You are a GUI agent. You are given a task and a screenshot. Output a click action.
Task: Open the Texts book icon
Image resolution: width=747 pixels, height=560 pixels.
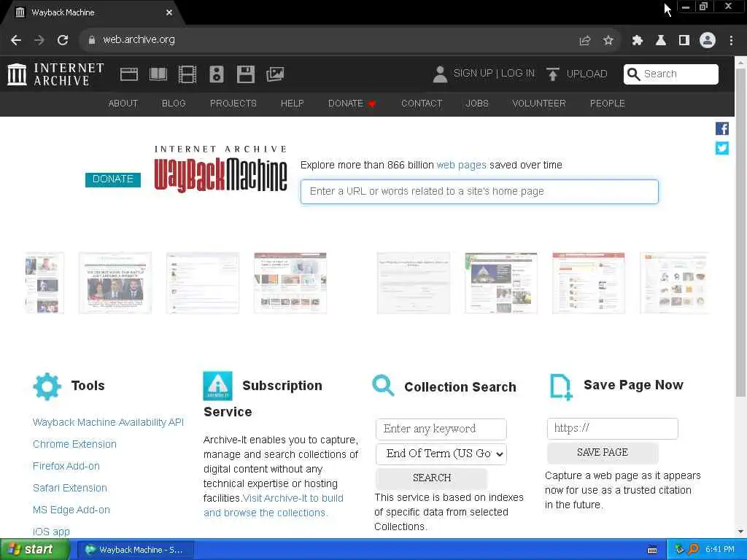[158, 74]
